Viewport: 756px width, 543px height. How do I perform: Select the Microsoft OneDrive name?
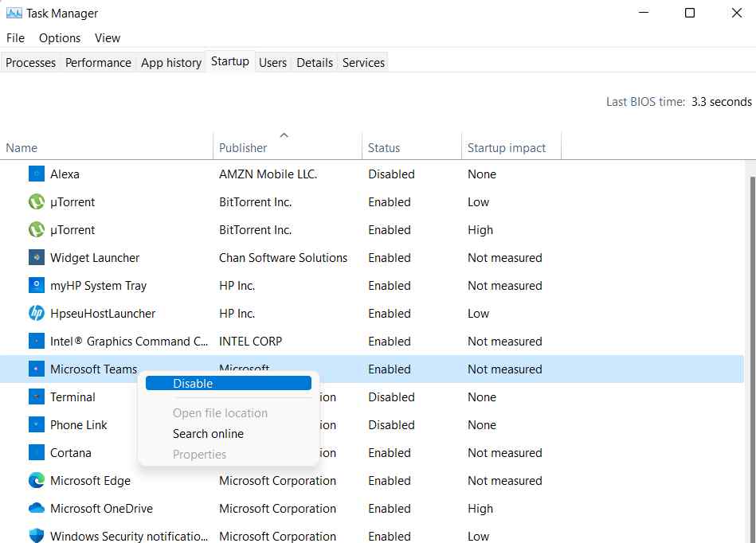point(101,509)
